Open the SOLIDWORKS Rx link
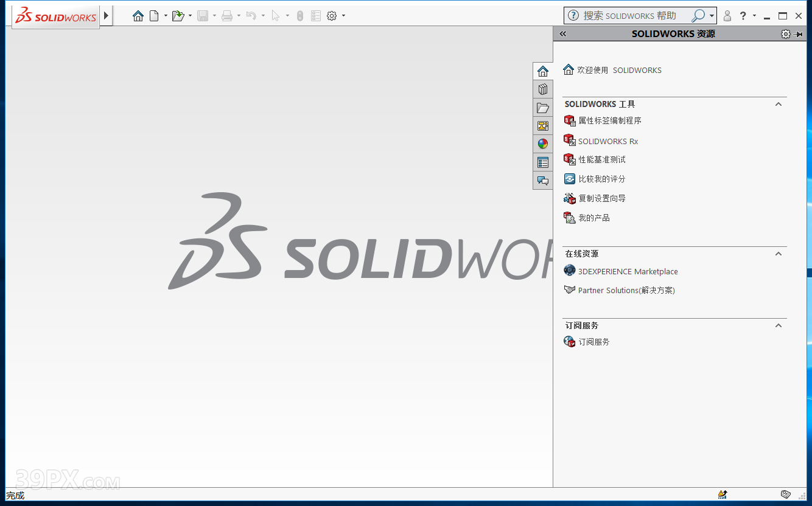This screenshot has height=506, width=812. [607, 141]
